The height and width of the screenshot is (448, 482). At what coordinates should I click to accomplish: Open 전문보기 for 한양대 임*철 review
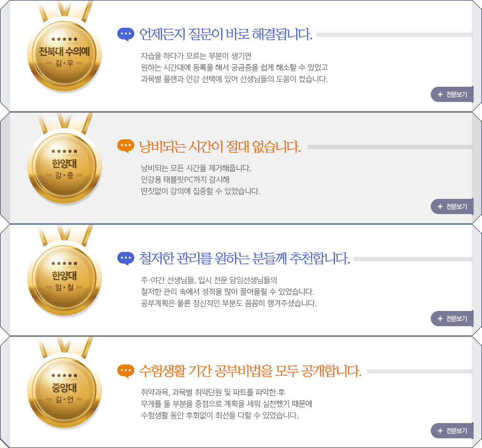(452, 319)
